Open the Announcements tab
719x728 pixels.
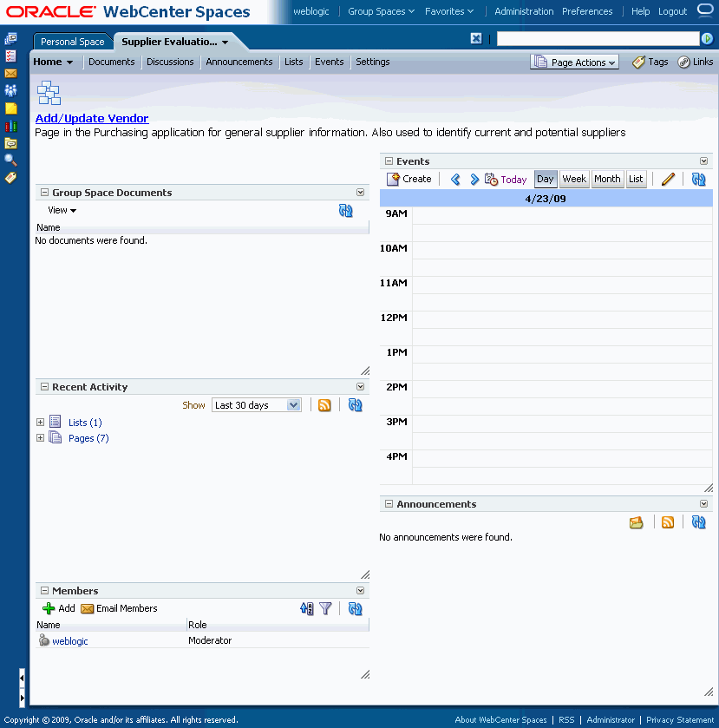point(239,62)
